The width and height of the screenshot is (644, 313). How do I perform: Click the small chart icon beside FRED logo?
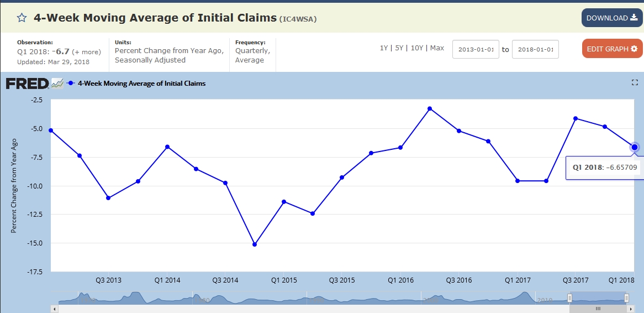pyautogui.click(x=57, y=84)
